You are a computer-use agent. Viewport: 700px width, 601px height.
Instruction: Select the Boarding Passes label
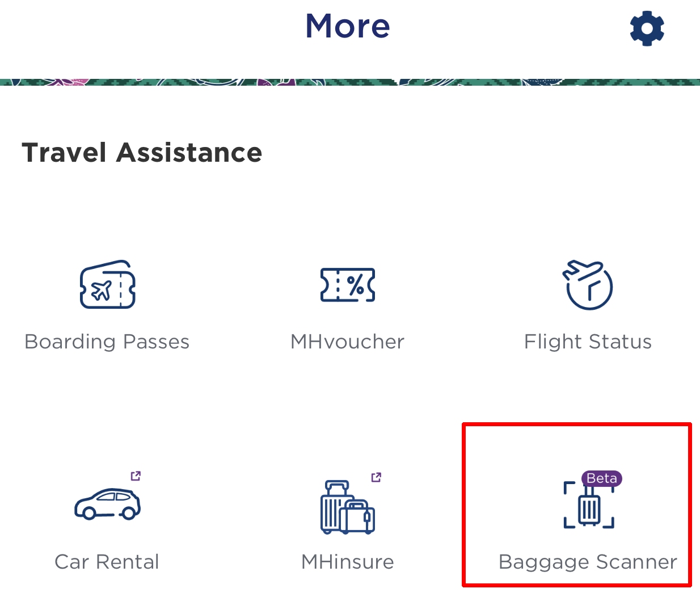point(107,342)
